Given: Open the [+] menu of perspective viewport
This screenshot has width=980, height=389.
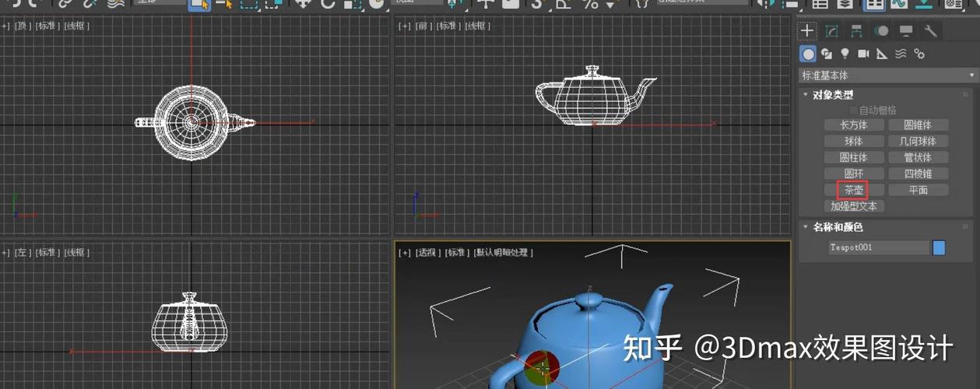Looking at the screenshot, I should pyautogui.click(x=405, y=252).
